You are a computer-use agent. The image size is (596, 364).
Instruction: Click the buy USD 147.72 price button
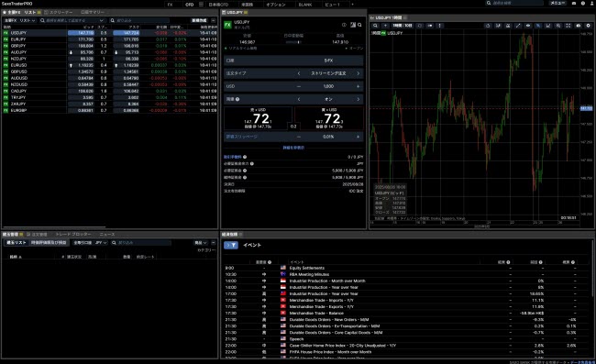click(329, 118)
